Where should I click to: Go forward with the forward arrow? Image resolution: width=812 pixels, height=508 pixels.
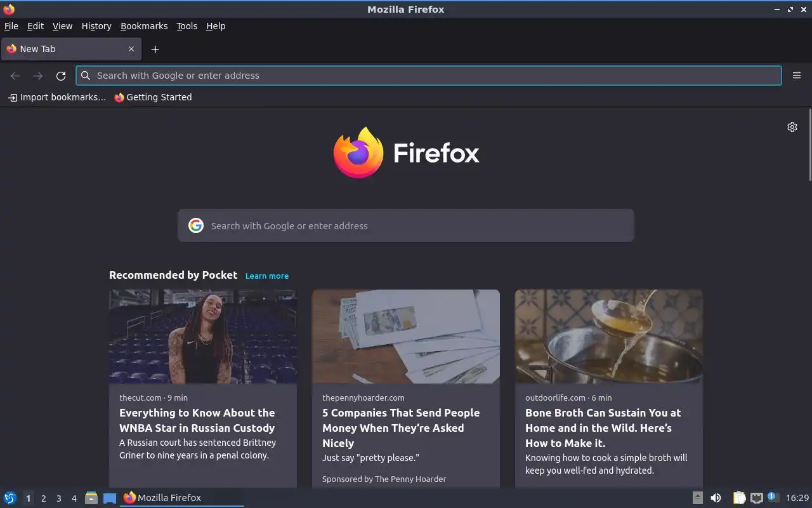tap(38, 76)
